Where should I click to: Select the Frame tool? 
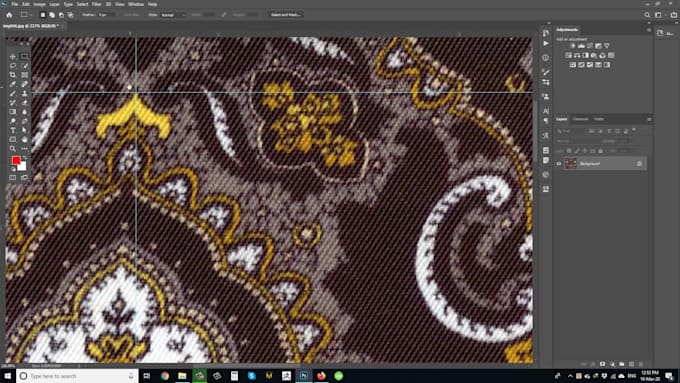tap(25, 75)
